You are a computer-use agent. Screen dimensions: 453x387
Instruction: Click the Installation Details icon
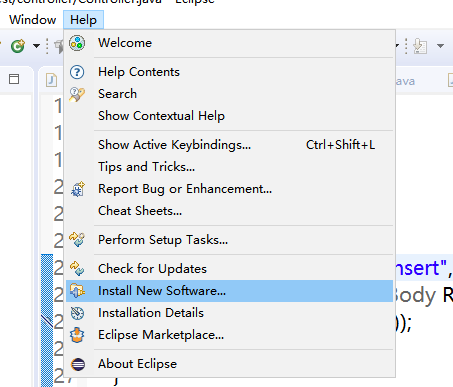pyautogui.click(x=77, y=313)
